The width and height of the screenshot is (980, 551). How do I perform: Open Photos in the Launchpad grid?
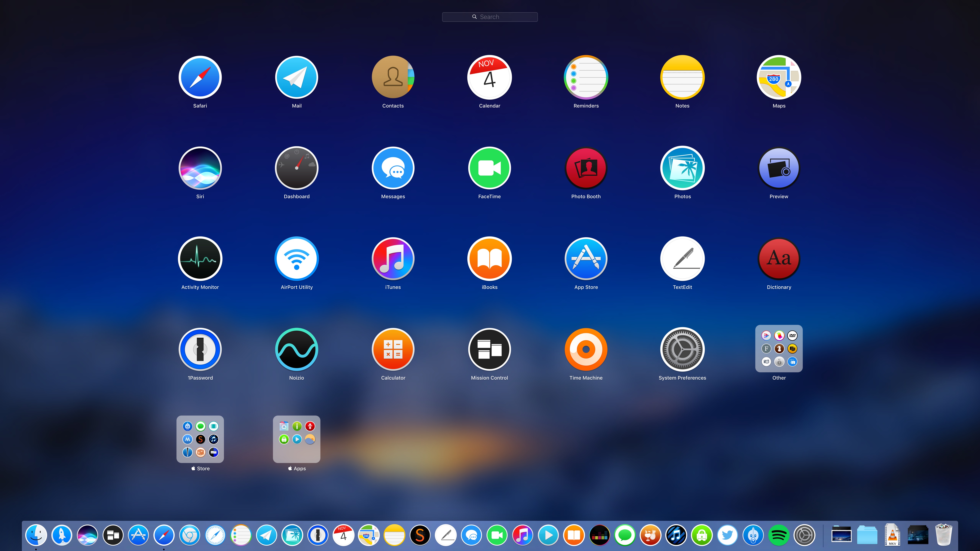click(683, 168)
